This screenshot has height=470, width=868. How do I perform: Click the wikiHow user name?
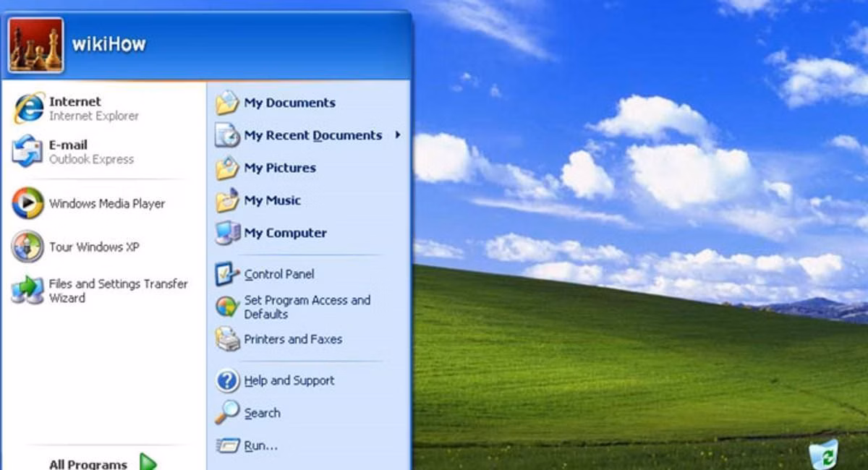coord(109,45)
